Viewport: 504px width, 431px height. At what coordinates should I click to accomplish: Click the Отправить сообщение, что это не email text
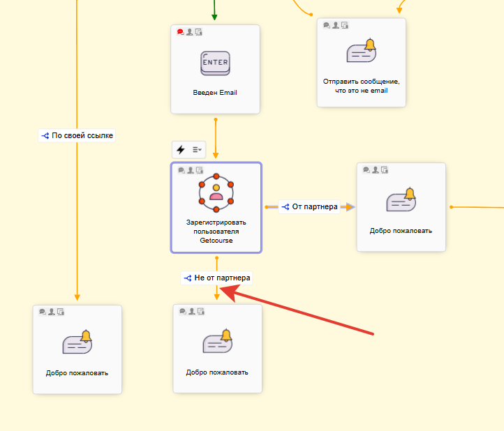point(361,86)
